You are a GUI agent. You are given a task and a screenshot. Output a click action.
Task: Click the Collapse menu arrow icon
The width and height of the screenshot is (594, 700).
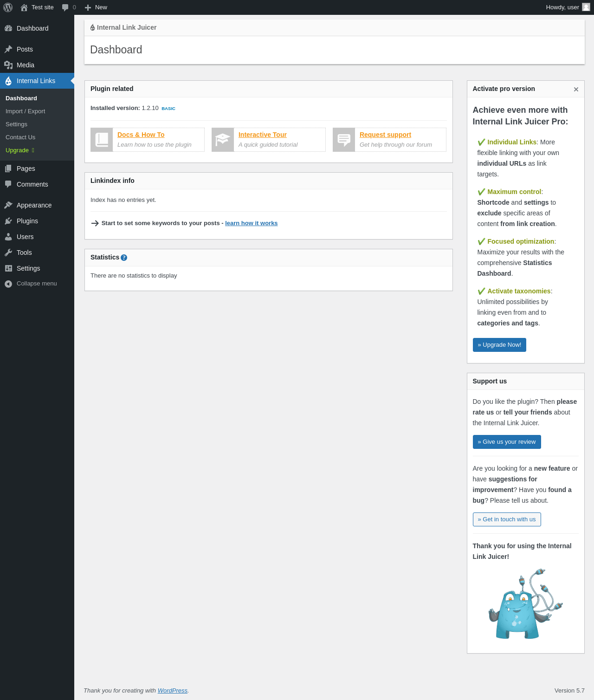tap(8, 284)
